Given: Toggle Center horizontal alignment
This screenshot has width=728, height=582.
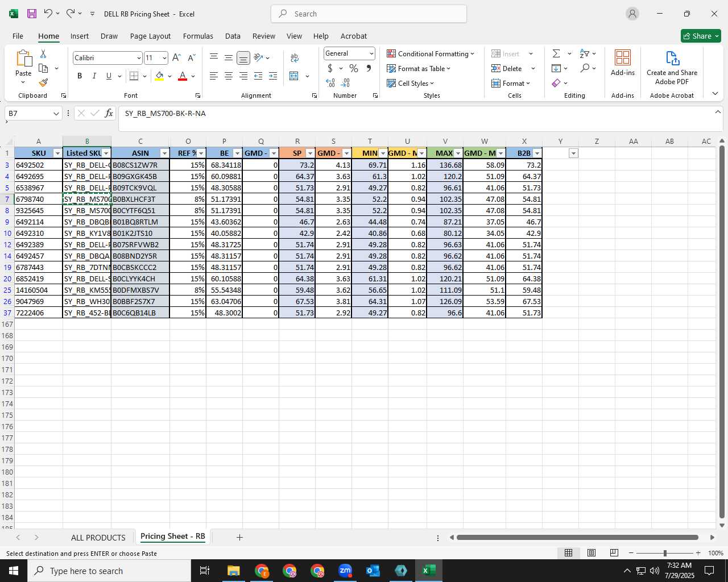Looking at the screenshot, I should 229,76.
